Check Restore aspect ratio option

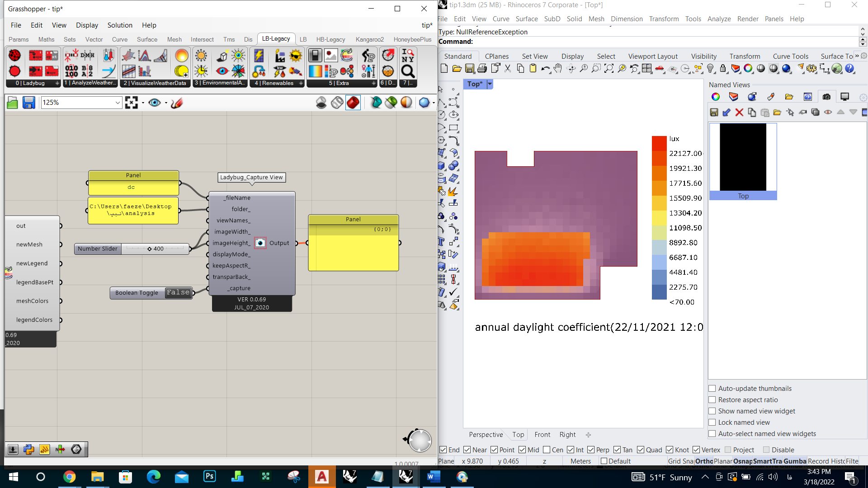point(712,400)
